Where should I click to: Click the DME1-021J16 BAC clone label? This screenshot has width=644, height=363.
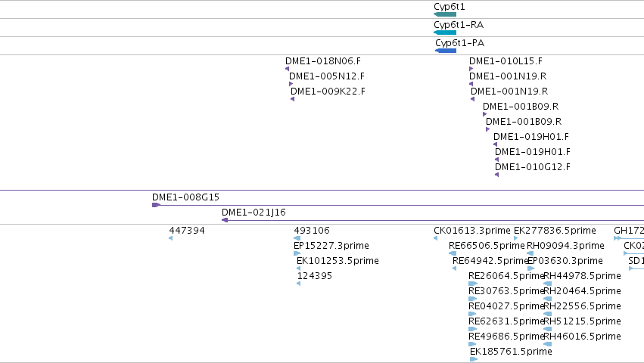[254, 213]
